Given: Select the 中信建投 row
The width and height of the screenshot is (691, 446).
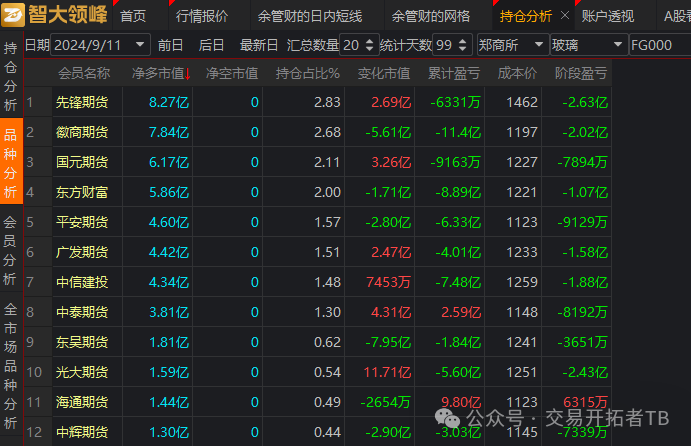Looking at the screenshot, I should coord(318,282).
